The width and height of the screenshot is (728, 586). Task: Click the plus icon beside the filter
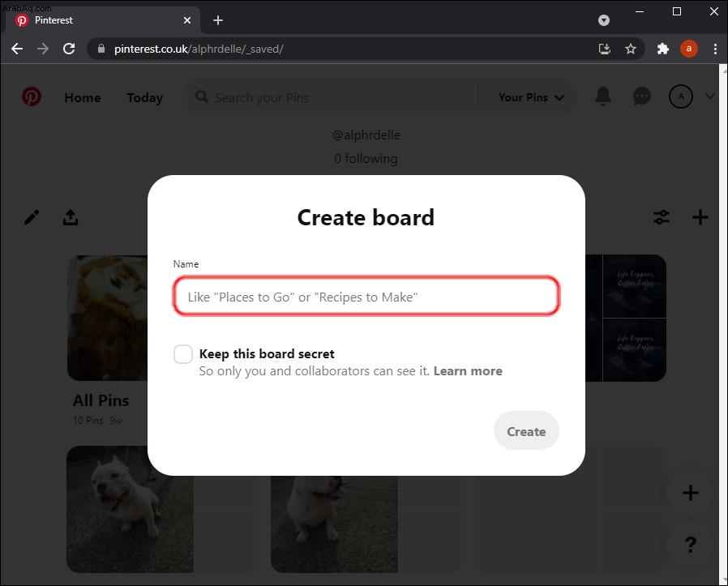tap(700, 217)
